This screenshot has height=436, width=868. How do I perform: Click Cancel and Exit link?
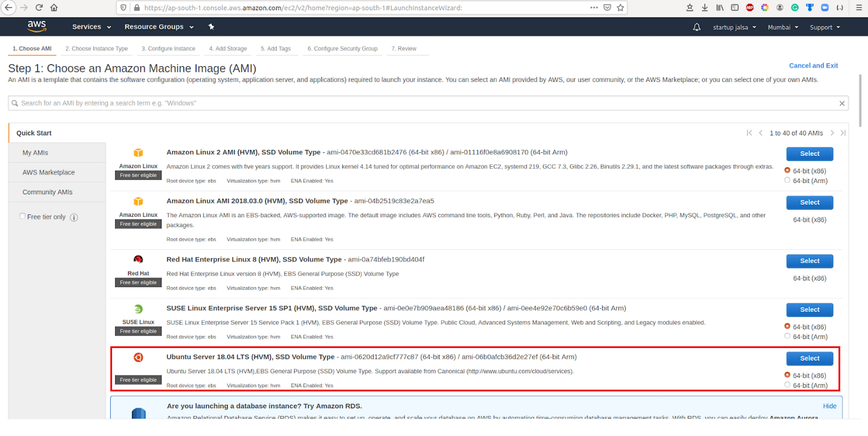pyautogui.click(x=813, y=65)
